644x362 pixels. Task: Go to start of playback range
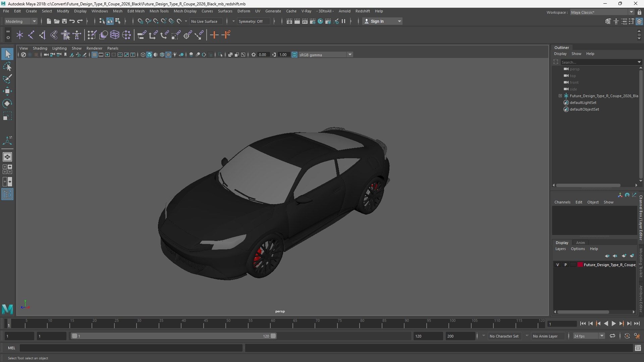tap(583, 323)
